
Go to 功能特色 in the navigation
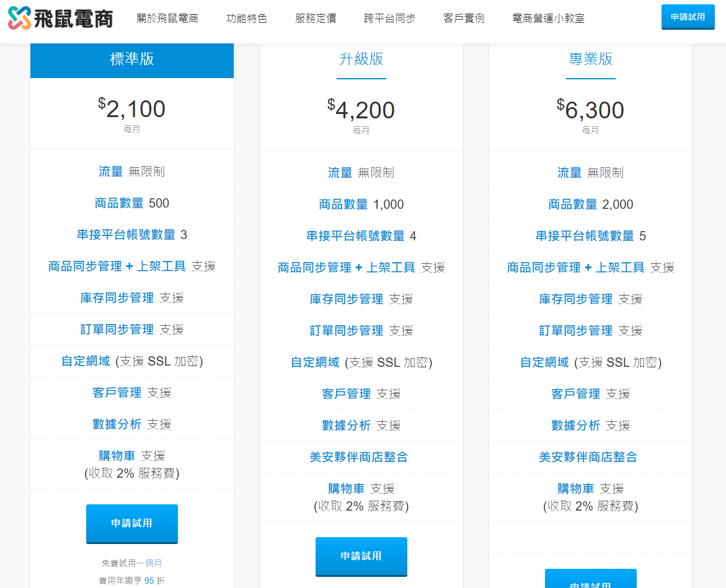[246, 18]
